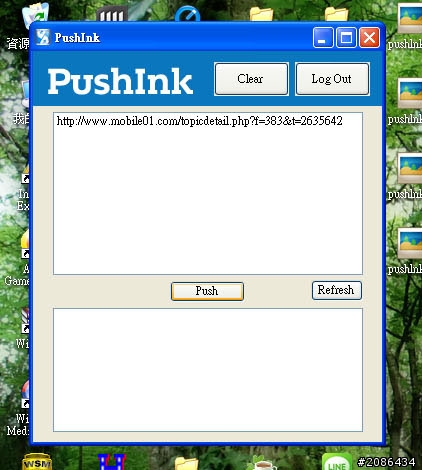The width and height of the screenshot is (422, 470).
Task: Click the PushInk title bar app icon
Action: click(x=43, y=37)
